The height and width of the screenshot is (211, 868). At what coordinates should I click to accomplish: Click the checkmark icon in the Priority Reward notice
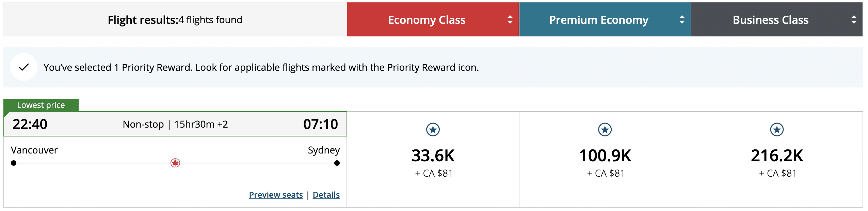24,67
